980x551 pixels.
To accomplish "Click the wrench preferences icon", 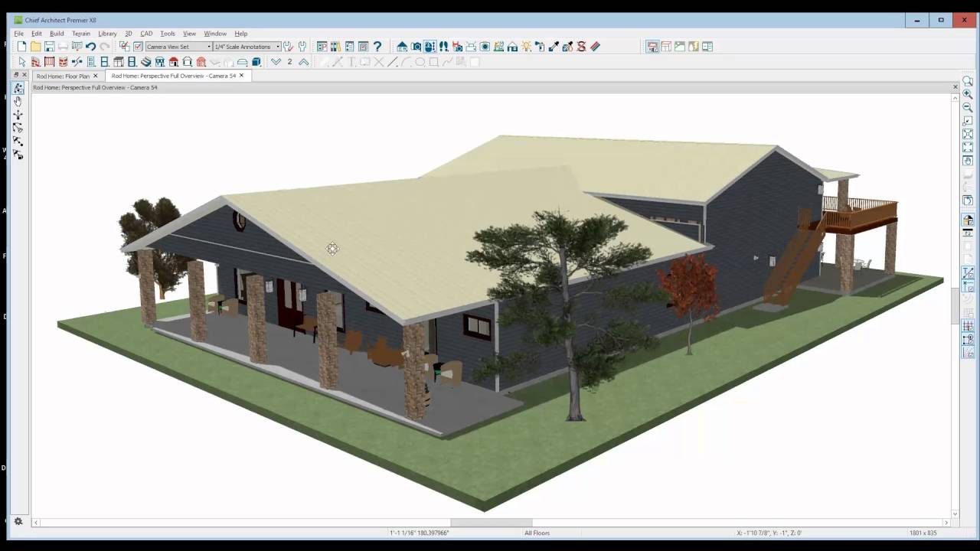I will coord(302,47).
